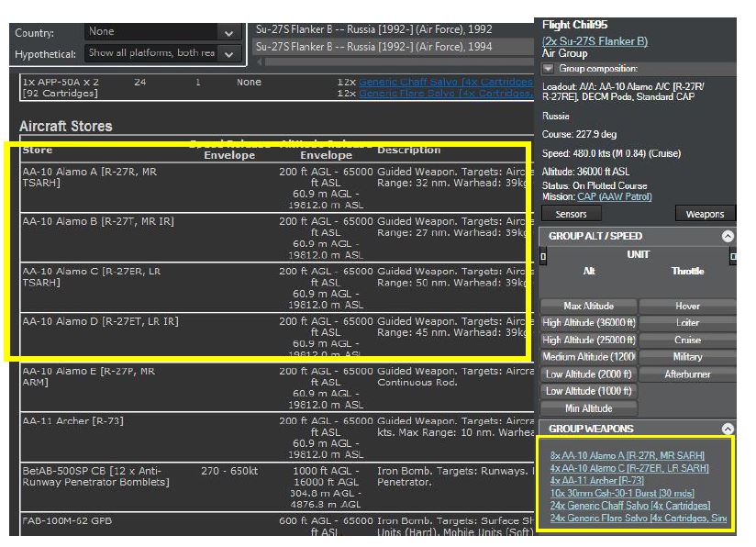Select Low Altitude (1000 ft)
This screenshot has height=547, width=756.
[x=589, y=391]
